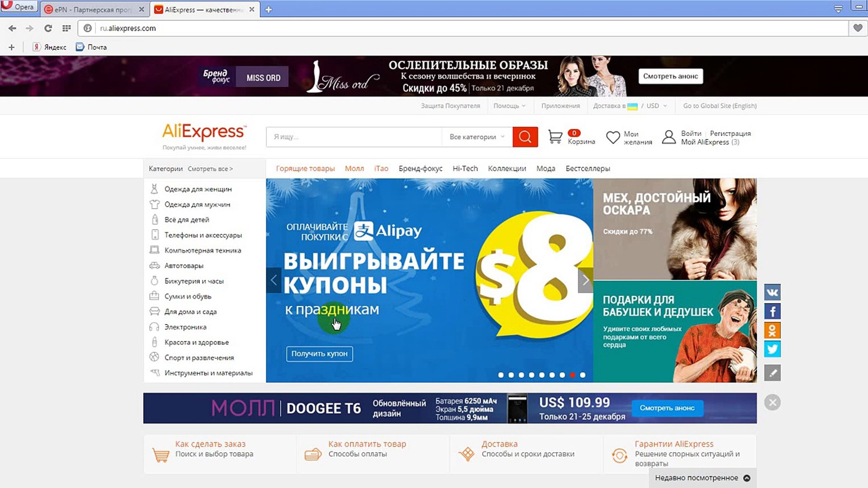Image resolution: width=868 pixels, height=488 pixels.
Task: Open the shopping cart icon
Action: (555, 136)
